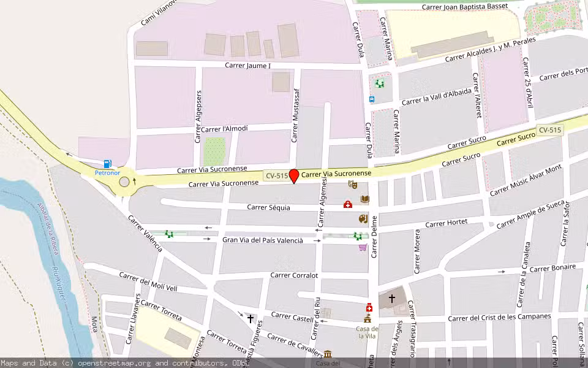Click the red pharmacy icon above Casa de la Vila

369,307
